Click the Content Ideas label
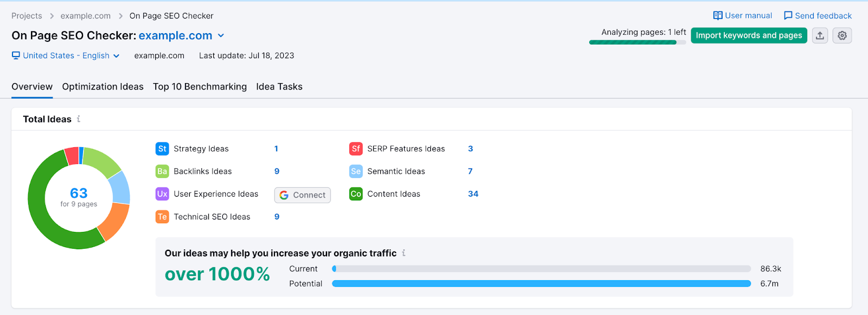The image size is (868, 315). point(394,194)
